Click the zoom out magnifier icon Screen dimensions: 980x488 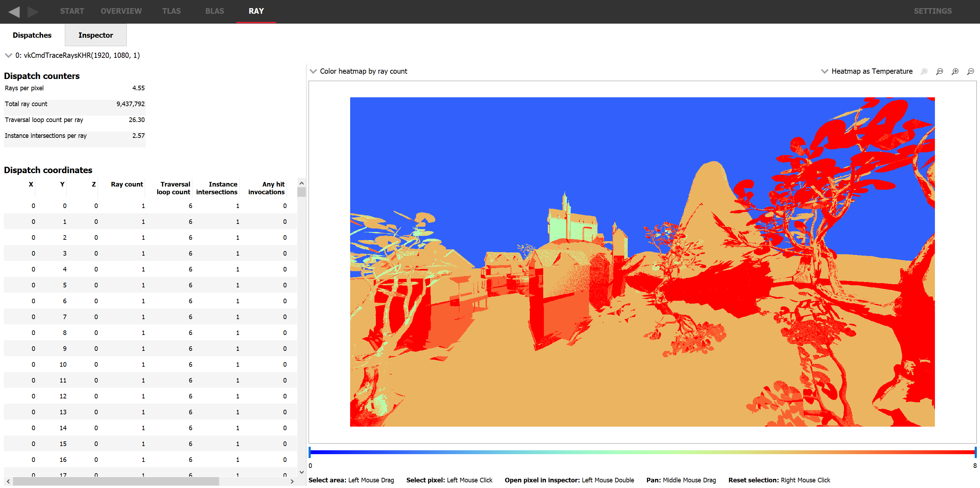[x=970, y=72]
